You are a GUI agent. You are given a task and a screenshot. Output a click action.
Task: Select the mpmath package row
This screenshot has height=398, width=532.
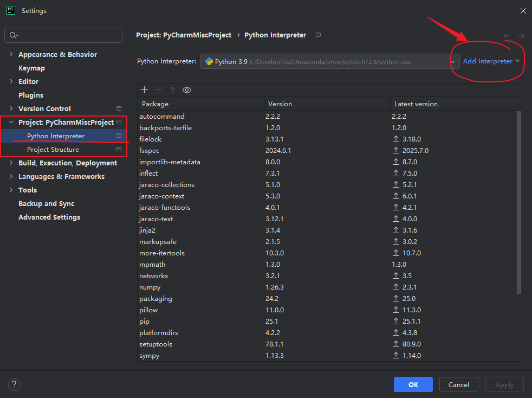[327, 264]
